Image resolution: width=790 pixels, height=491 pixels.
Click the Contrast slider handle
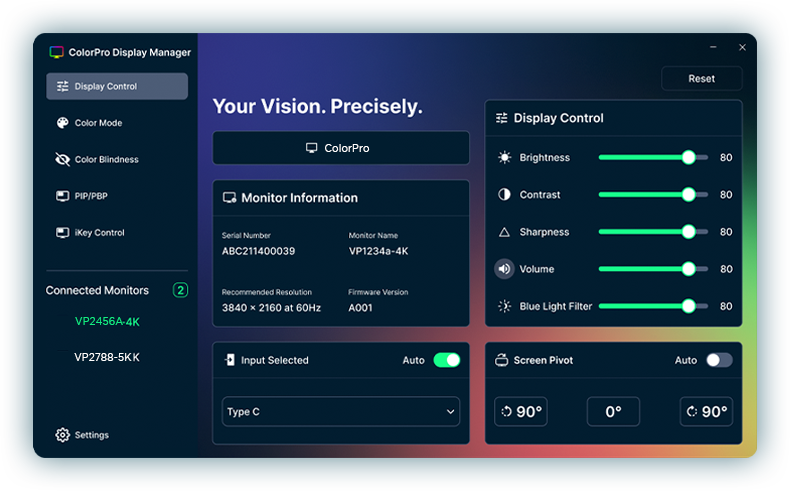[688, 194]
